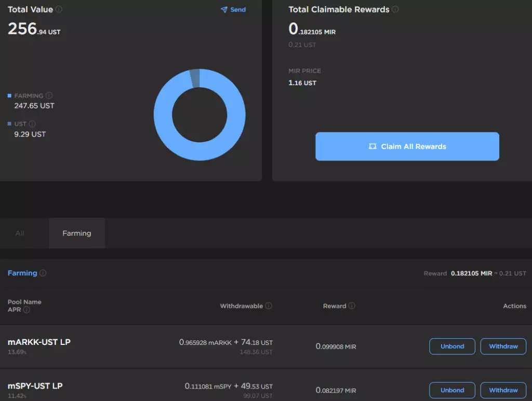The width and height of the screenshot is (532, 401).
Task: Click the Reward column info icon
Action: pyautogui.click(x=352, y=306)
